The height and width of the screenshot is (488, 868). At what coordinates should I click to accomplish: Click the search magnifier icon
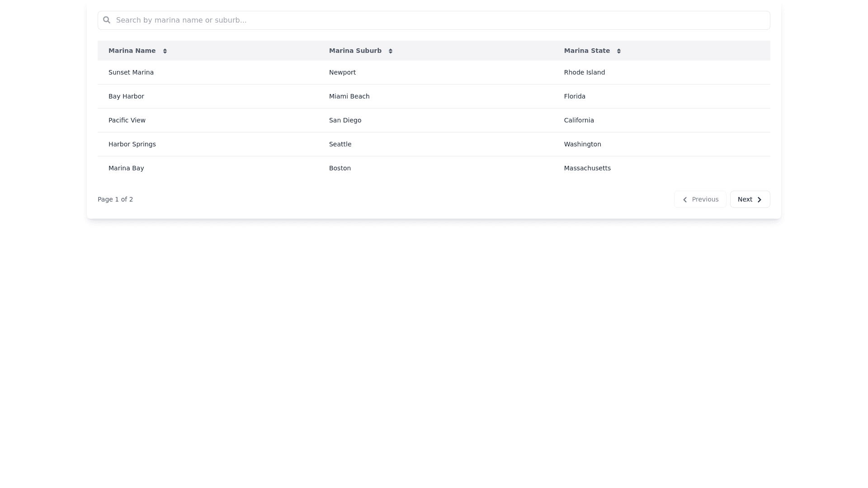[x=107, y=20]
